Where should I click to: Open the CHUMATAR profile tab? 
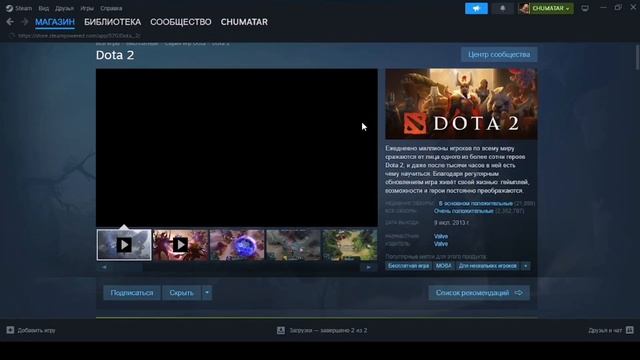click(244, 22)
